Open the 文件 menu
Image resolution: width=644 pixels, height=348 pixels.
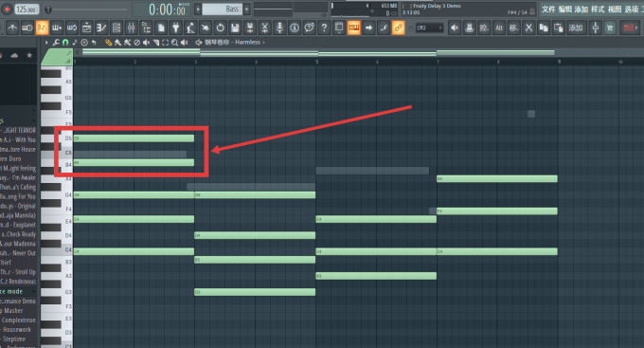point(548,9)
